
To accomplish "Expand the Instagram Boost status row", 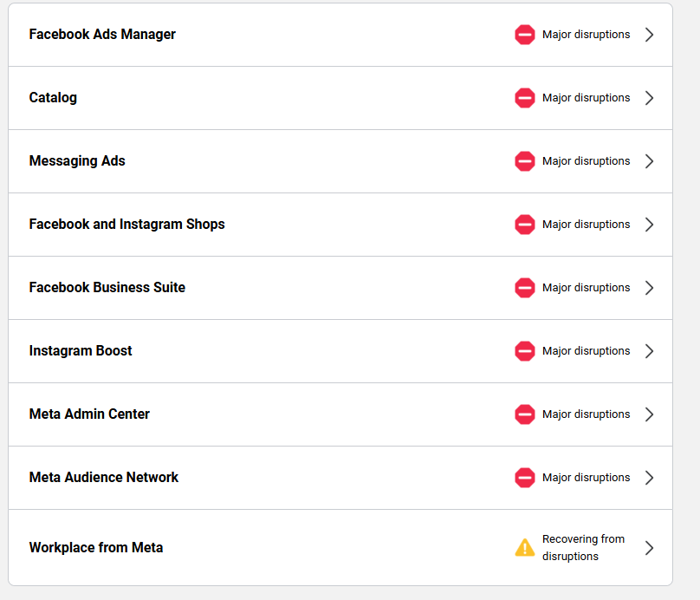I will coord(649,351).
